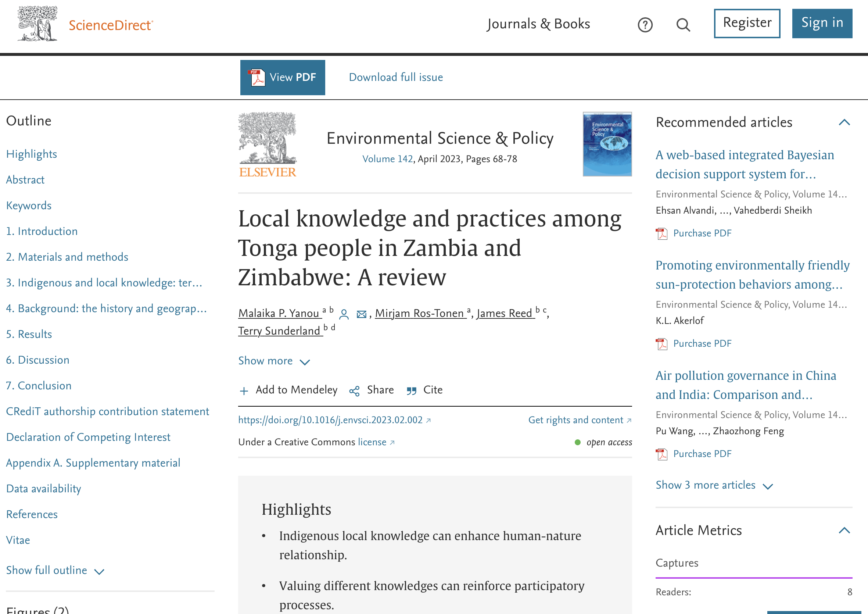Open Promoting environmentally friendly sun-protection article
Viewport: 868px width, 614px height.
752,275
